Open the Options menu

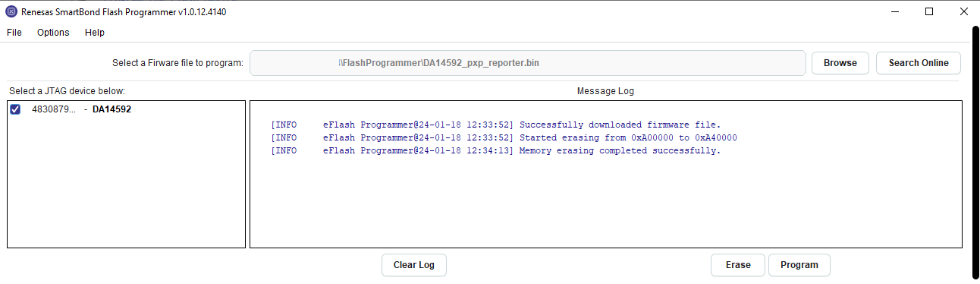(x=53, y=33)
